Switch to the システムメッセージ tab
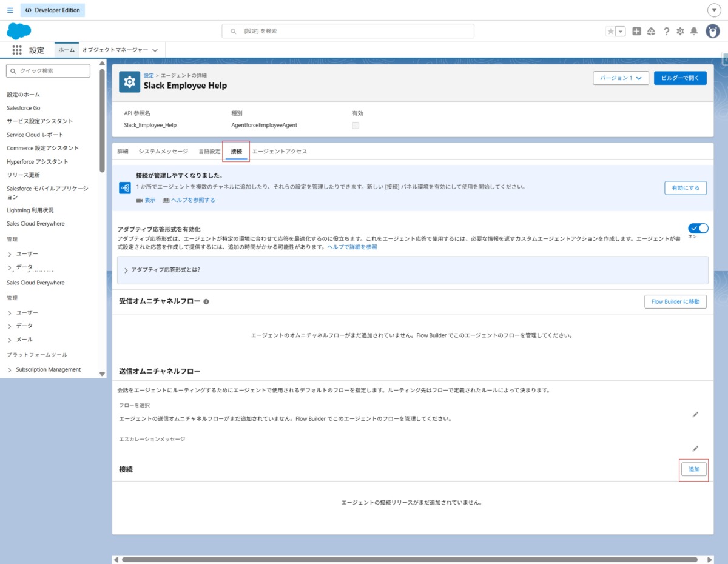The image size is (728, 564). click(163, 152)
